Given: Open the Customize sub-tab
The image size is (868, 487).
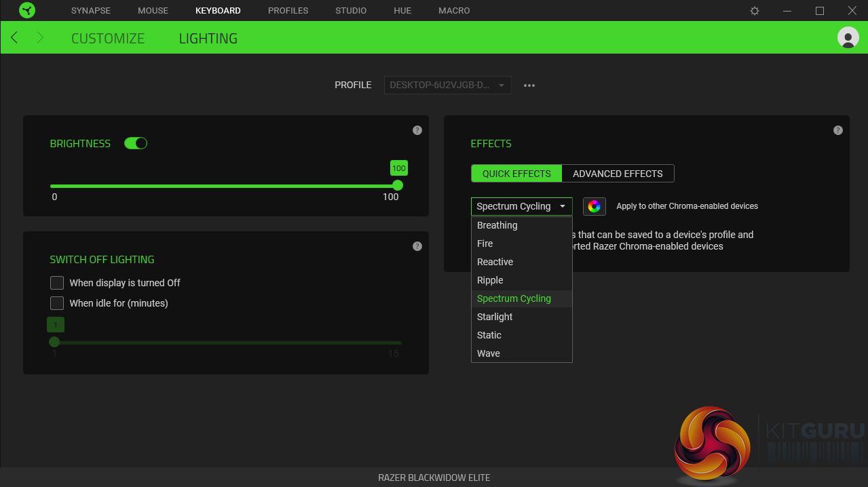Looking at the screenshot, I should pyautogui.click(x=108, y=39).
